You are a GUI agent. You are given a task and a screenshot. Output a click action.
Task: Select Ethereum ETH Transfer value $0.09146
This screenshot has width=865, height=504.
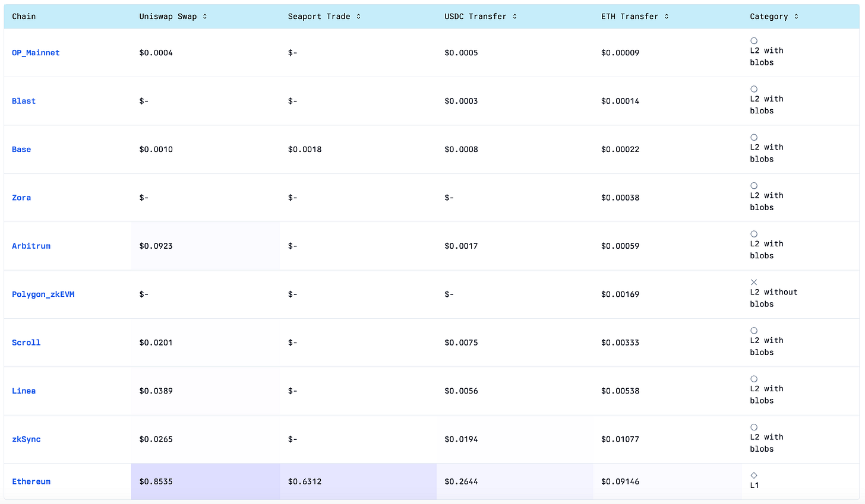point(620,481)
